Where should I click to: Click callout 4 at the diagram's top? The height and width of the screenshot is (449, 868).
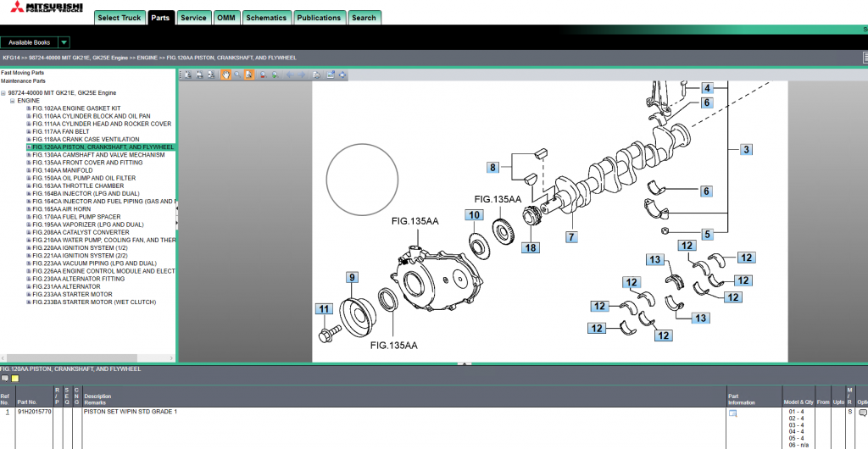707,88
